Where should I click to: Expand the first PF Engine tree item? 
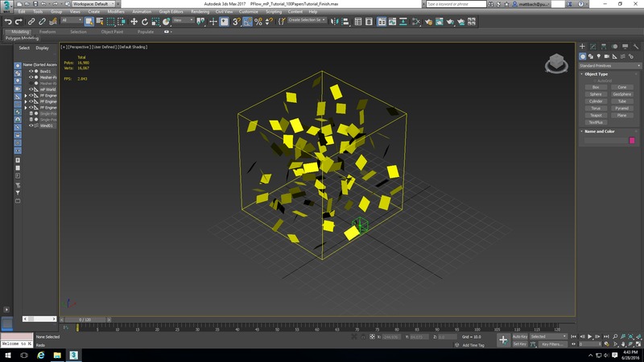click(25, 95)
